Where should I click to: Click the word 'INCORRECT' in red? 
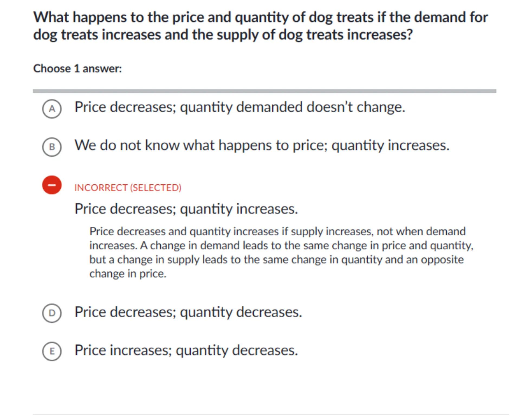click(x=101, y=188)
